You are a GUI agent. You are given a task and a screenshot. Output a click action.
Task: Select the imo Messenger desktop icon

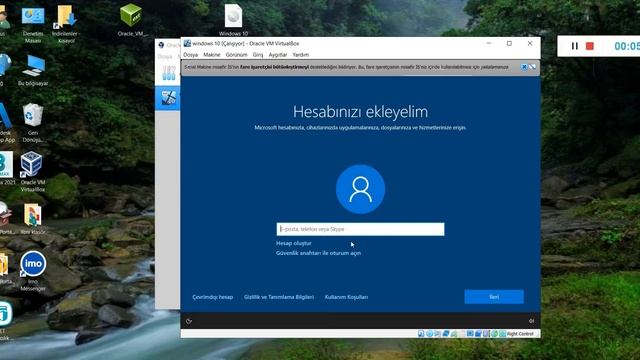[33, 271]
